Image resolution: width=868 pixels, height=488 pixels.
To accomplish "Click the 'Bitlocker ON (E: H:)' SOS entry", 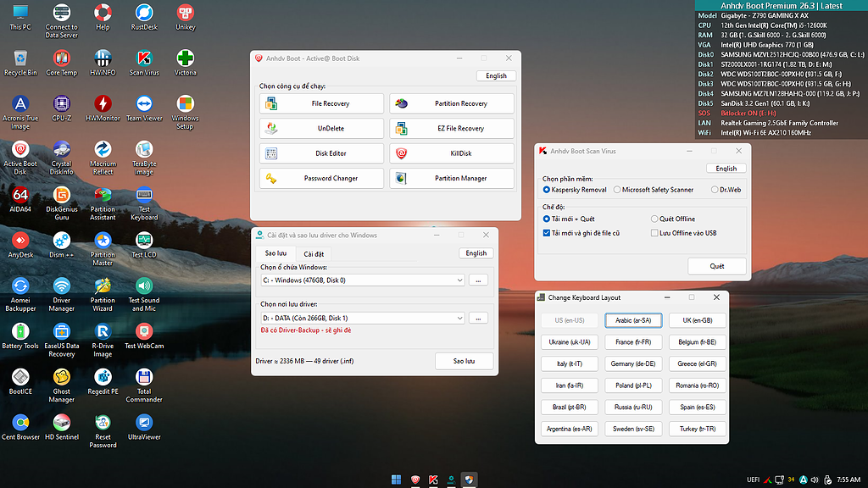I will pyautogui.click(x=748, y=113).
